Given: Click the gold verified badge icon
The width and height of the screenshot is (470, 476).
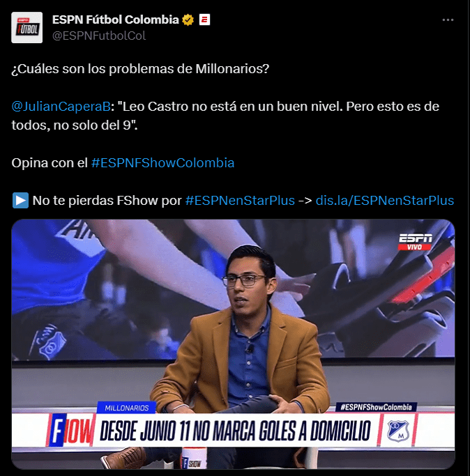Looking at the screenshot, I should coord(188,20).
